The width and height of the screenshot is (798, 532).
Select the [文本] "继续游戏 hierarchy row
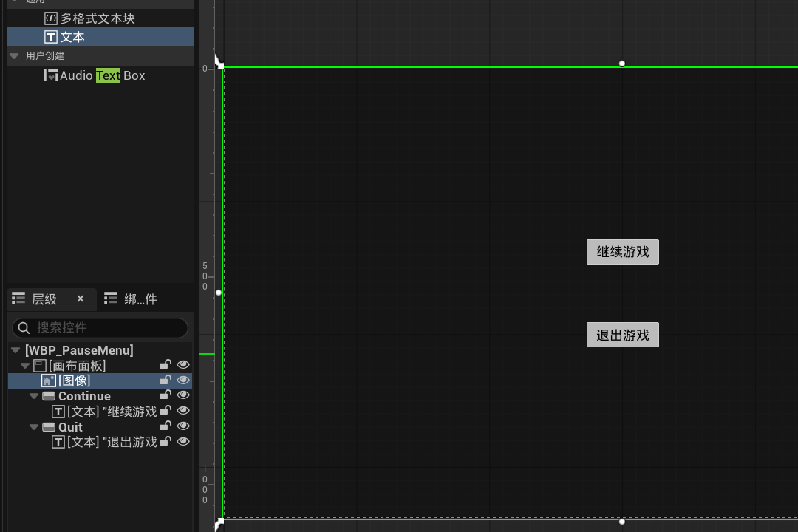(x=100, y=412)
